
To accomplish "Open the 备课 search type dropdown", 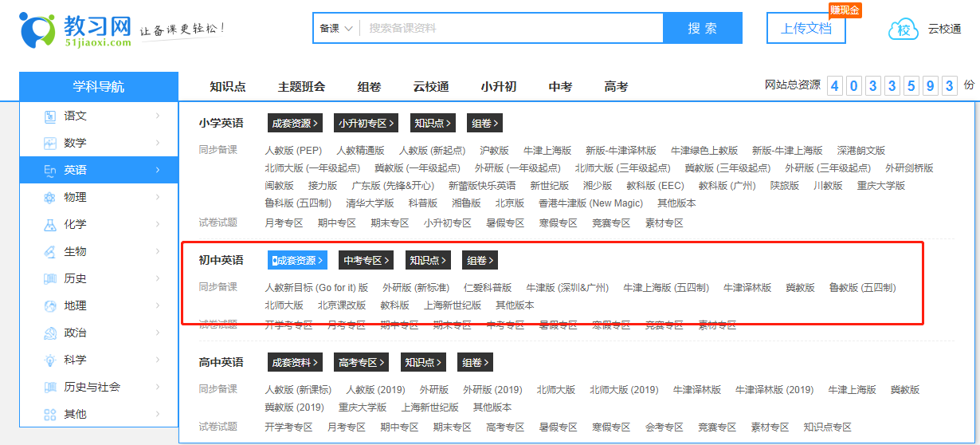I will pyautogui.click(x=335, y=28).
